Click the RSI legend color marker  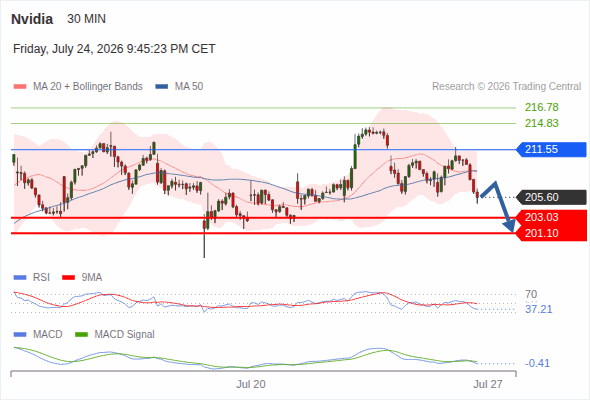click(x=20, y=278)
